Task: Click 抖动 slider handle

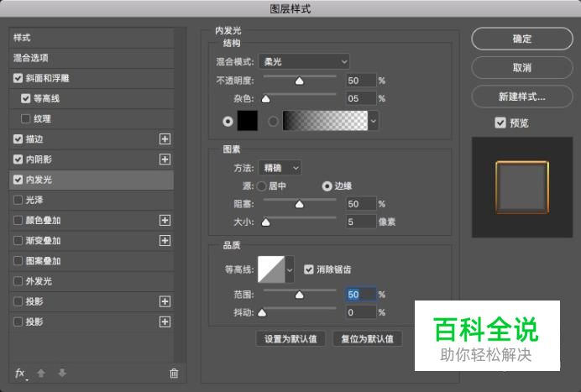Action: 262,313
